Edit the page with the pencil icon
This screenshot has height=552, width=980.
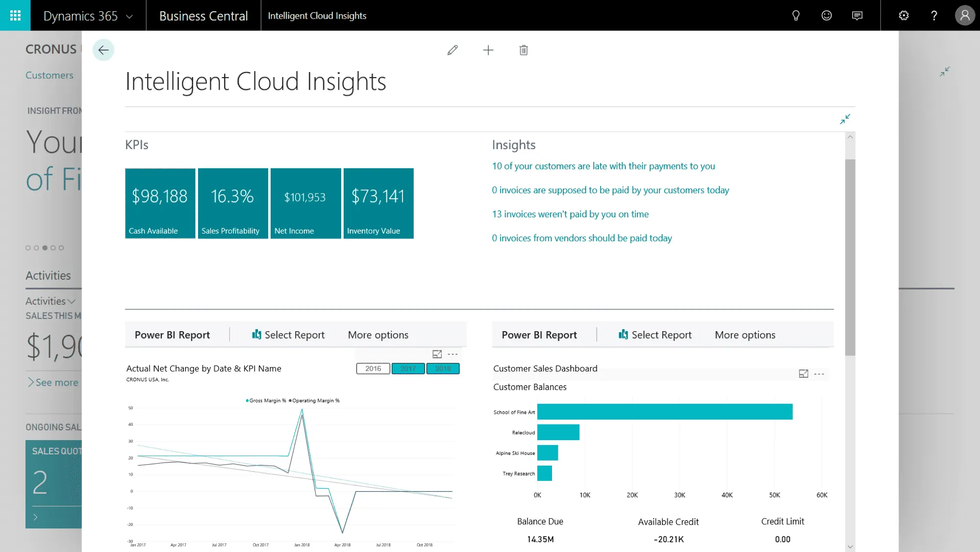point(452,50)
